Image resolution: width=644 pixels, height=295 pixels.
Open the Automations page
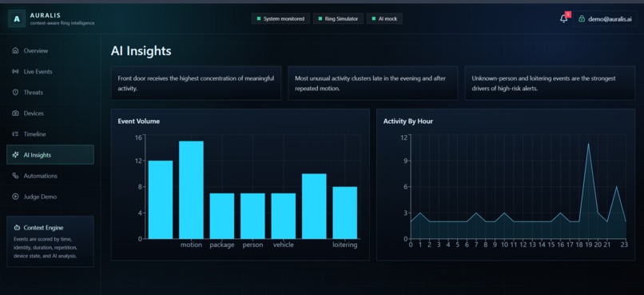click(x=50, y=176)
